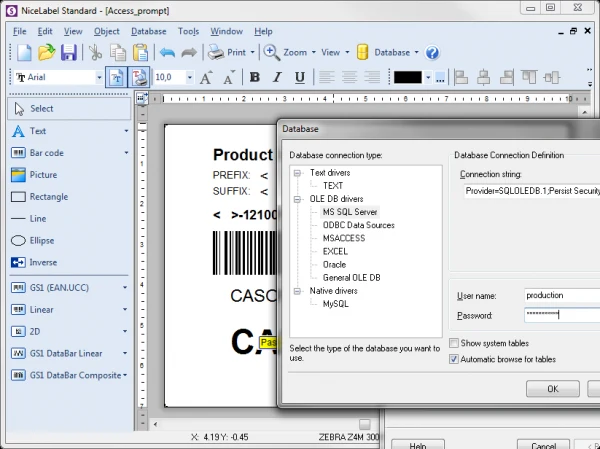Screen dimensions: 600x449
Task: Expand Text tool dropdown arrow
Action: pyautogui.click(x=126, y=131)
